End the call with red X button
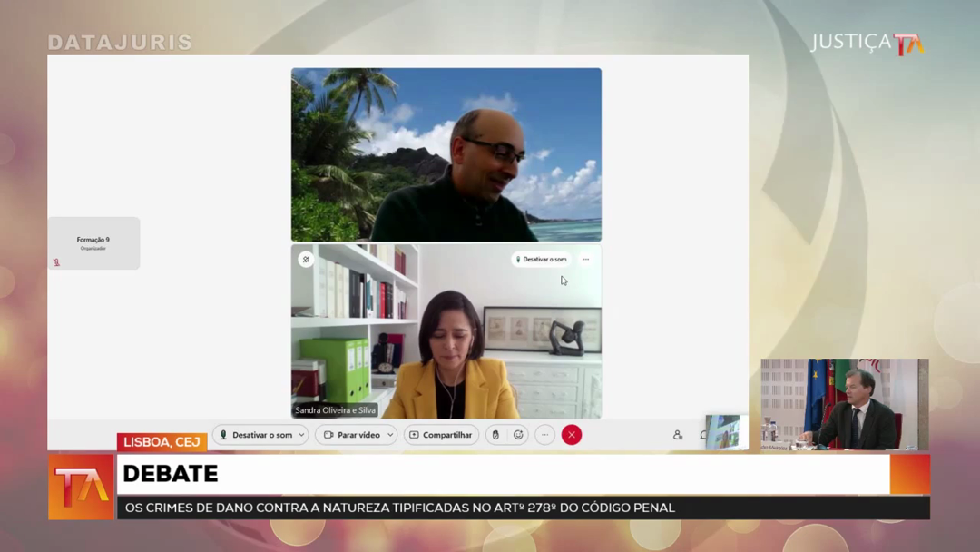Image resolution: width=980 pixels, height=552 pixels. [572, 435]
